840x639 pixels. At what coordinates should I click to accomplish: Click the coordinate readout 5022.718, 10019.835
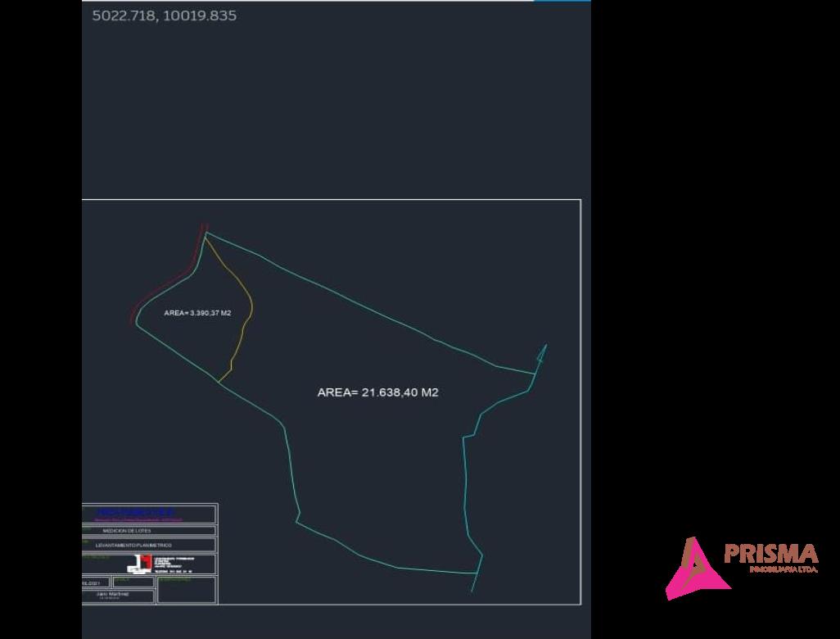pyautogui.click(x=165, y=15)
